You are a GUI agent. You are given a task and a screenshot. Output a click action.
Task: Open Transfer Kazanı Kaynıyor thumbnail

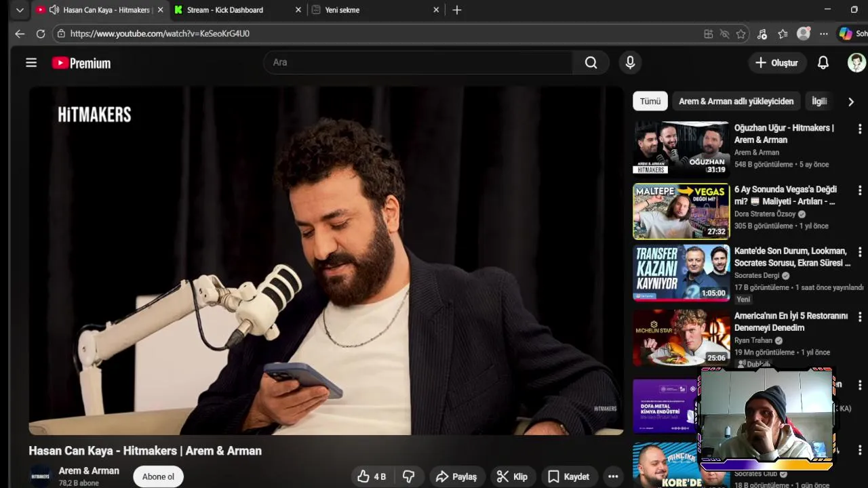click(x=681, y=272)
